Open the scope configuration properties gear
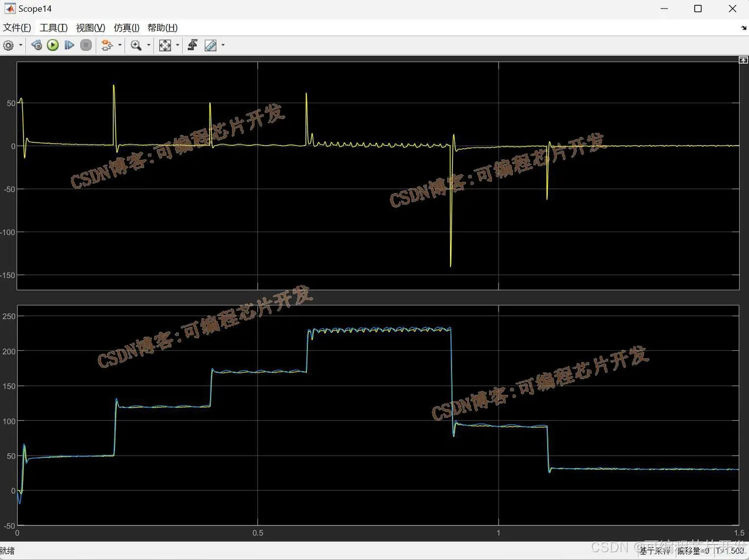The image size is (749, 560). click(x=9, y=45)
